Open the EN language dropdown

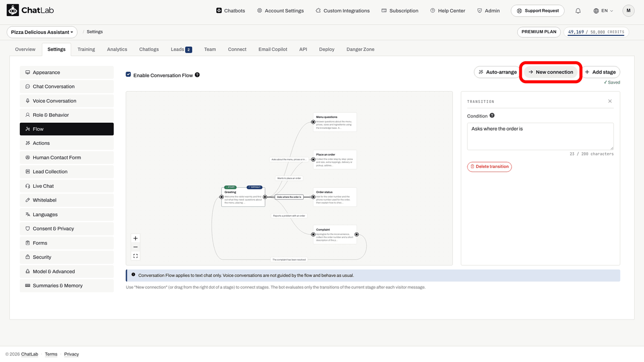click(604, 11)
